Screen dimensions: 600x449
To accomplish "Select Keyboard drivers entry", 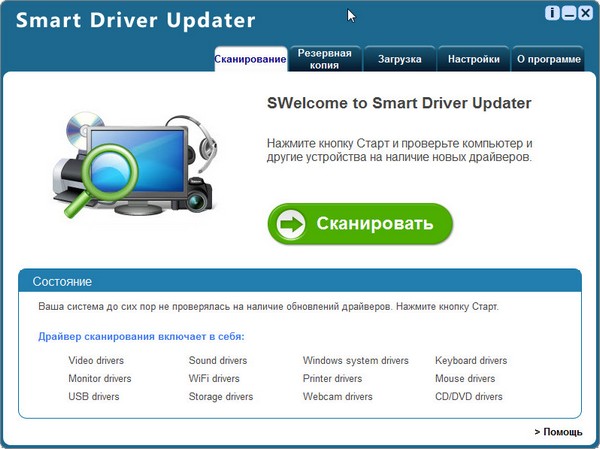I will (x=471, y=360).
